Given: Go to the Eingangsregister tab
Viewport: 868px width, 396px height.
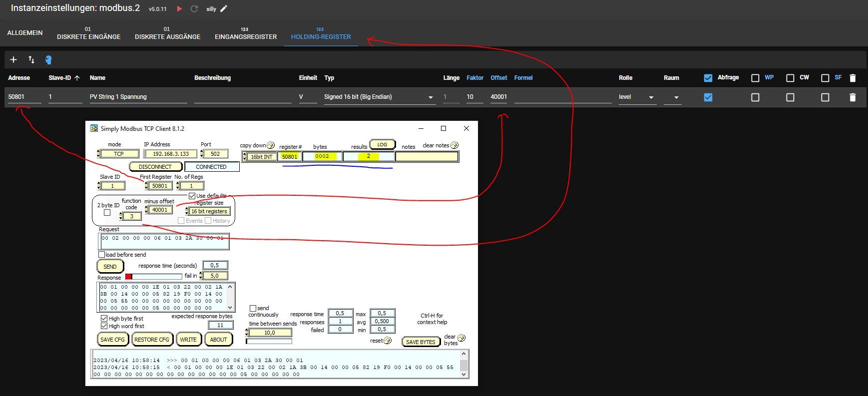Looking at the screenshot, I should [x=246, y=33].
